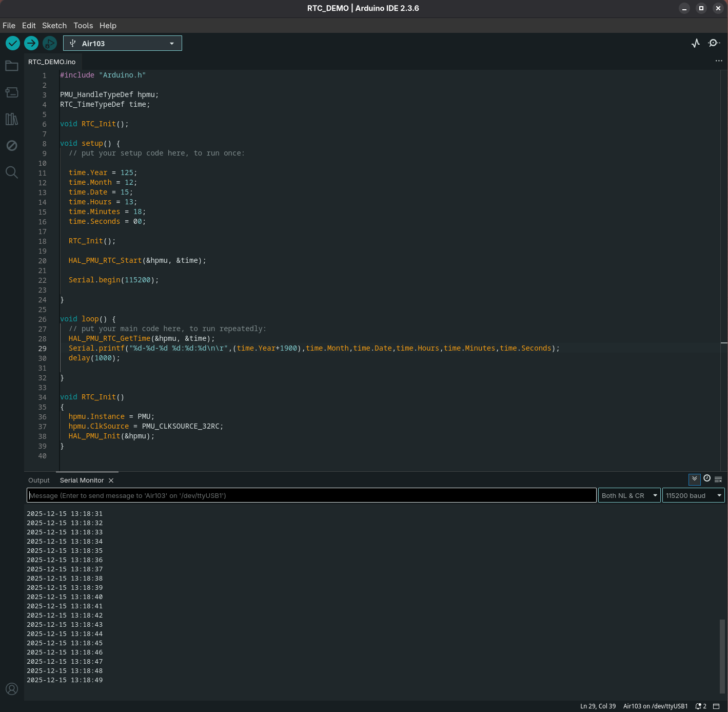Expand the Both NL & CR dropdown
Screen dimensions: 728x712
click(x=629, y=495)
